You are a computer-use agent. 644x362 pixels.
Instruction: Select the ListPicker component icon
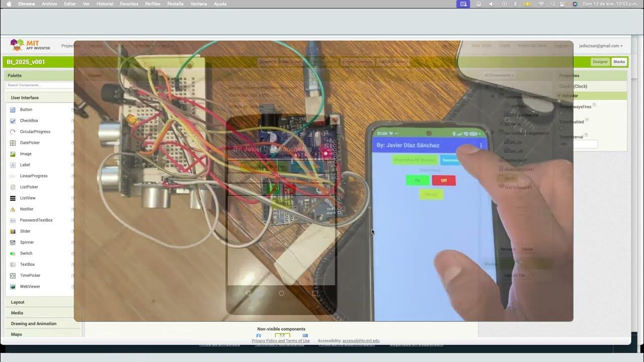click(13, 187)
